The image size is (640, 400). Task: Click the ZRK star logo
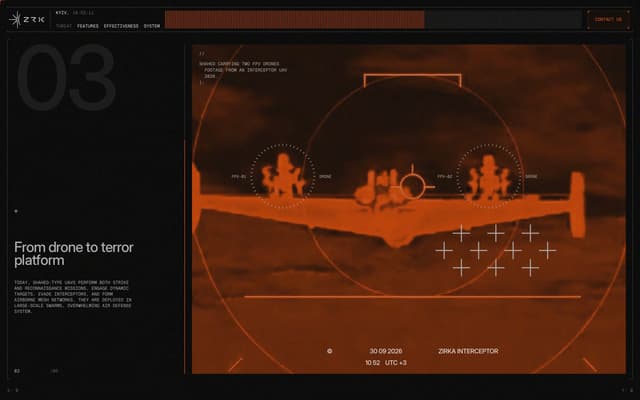[27, 19]
